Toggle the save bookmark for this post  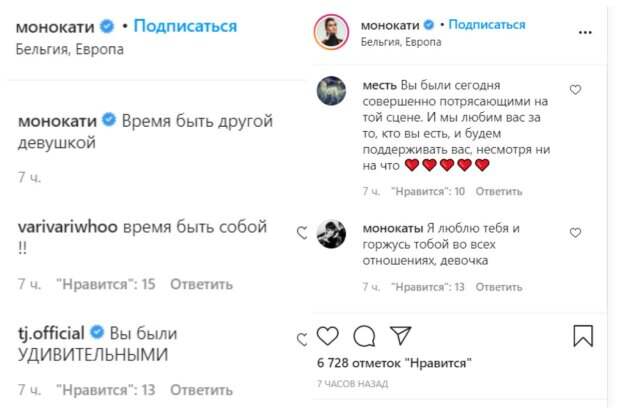583,335
